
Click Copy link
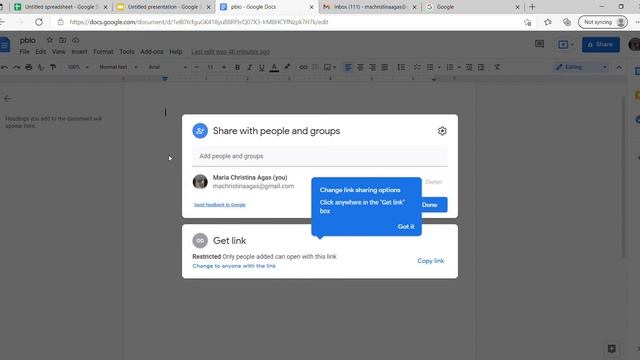point(431,261)
